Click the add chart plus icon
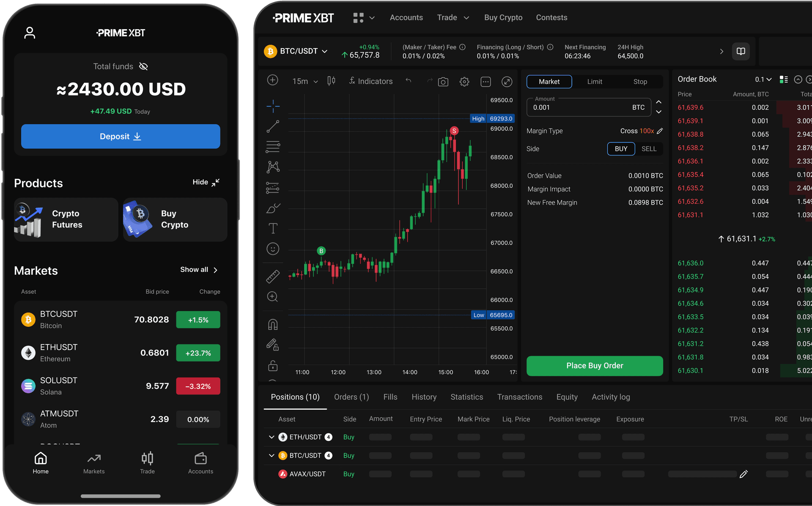Screen dimensions: 812x506 coord(273,80)
